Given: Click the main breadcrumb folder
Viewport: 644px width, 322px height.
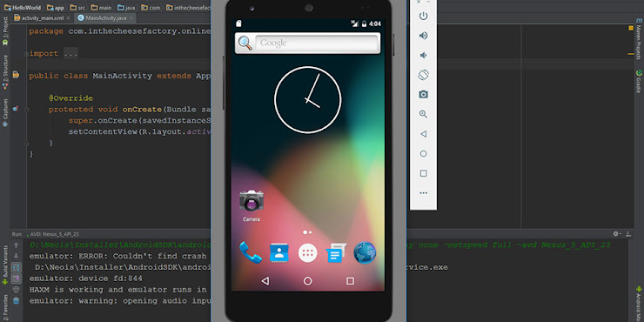Looking at the screenshot, I should 101,7.
